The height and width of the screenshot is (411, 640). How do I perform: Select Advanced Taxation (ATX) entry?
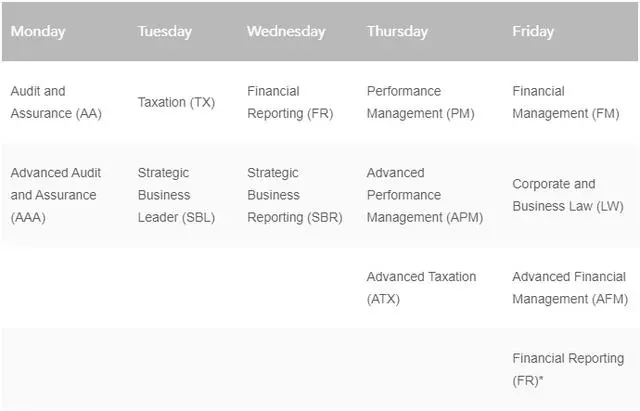[421, 288]
